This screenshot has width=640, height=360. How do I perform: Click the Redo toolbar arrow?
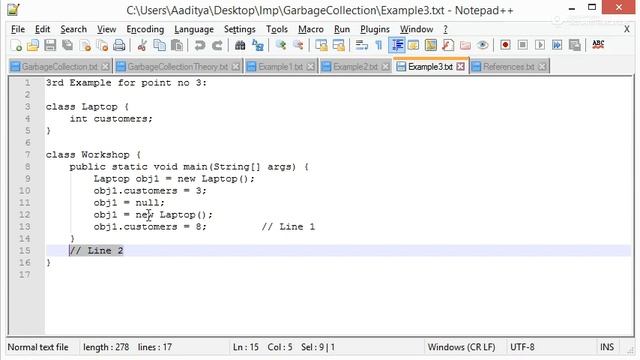217,45
